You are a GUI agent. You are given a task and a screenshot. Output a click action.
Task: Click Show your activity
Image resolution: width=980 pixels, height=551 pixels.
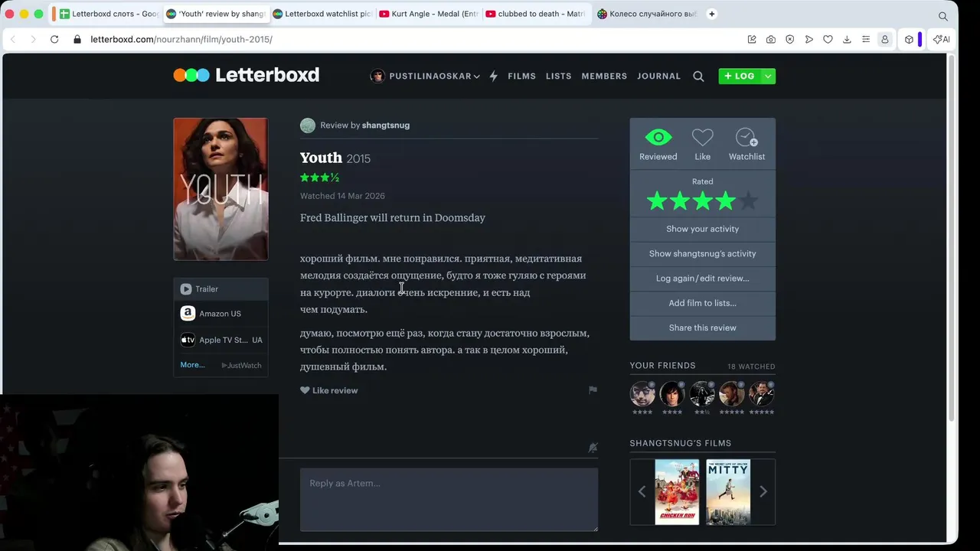click(702, 229)
